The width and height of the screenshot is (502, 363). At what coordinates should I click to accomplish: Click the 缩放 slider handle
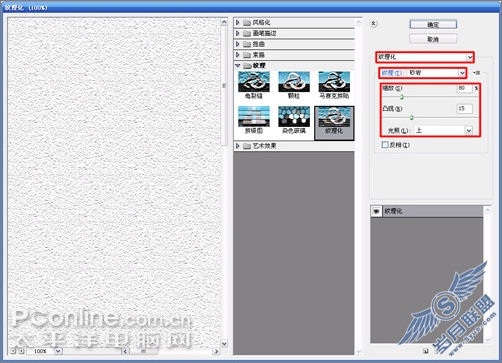pyautogui.click(x=402, y=97)
